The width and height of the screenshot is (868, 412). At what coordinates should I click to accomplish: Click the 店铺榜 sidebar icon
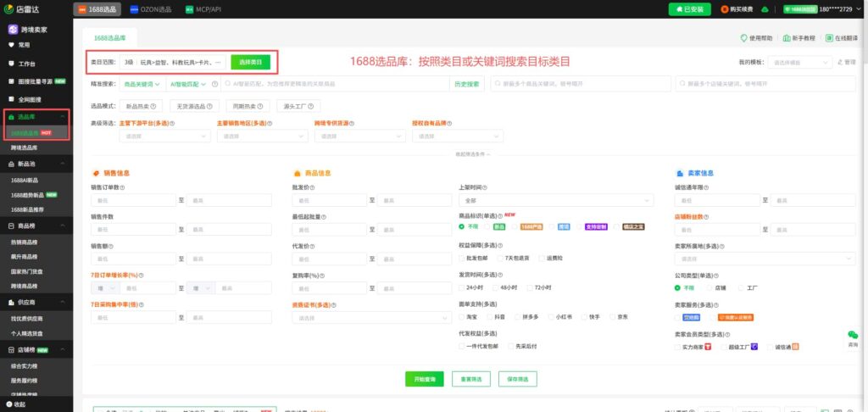coord(12,350)
